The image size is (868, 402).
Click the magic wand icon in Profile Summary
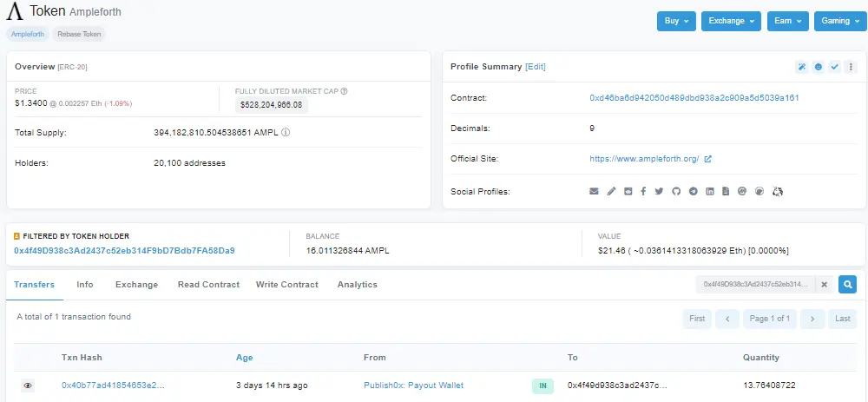coord(801,67)
